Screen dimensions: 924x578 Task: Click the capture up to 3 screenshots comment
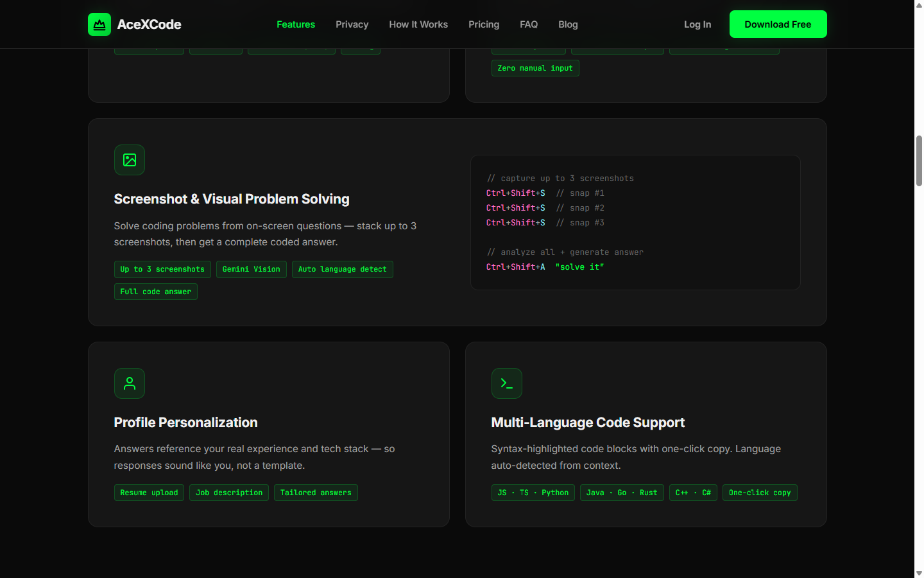pos(560,179)
